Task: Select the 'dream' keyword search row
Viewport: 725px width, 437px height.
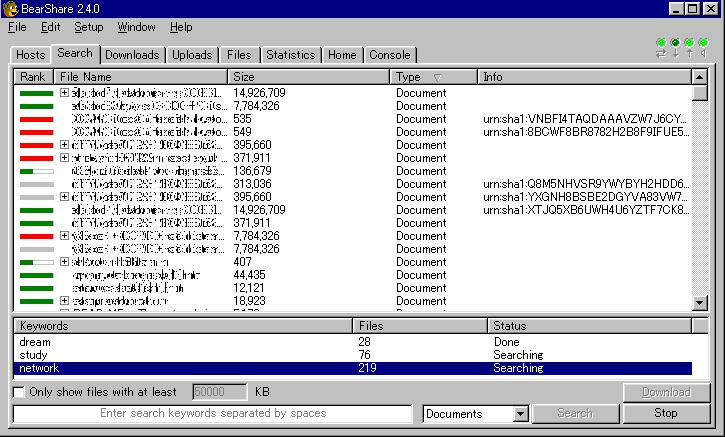Action: (353, 342)
